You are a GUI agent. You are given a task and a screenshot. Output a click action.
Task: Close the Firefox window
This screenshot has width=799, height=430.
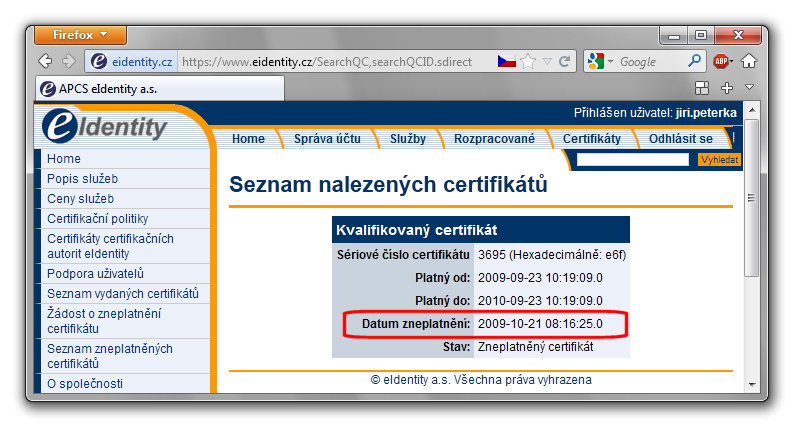click(x=738, y=35)
